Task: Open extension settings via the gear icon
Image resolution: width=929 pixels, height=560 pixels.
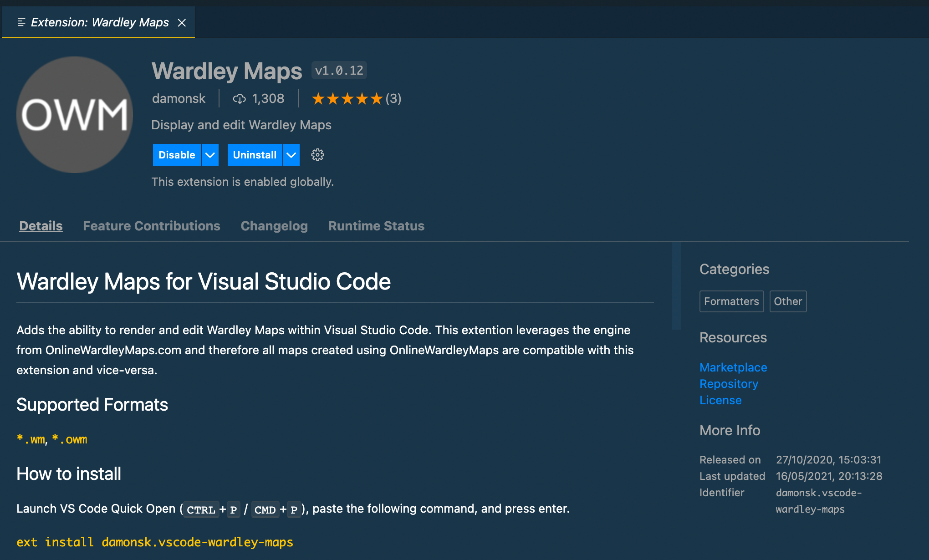Action: pyautogui.click(x=317, y=155)
